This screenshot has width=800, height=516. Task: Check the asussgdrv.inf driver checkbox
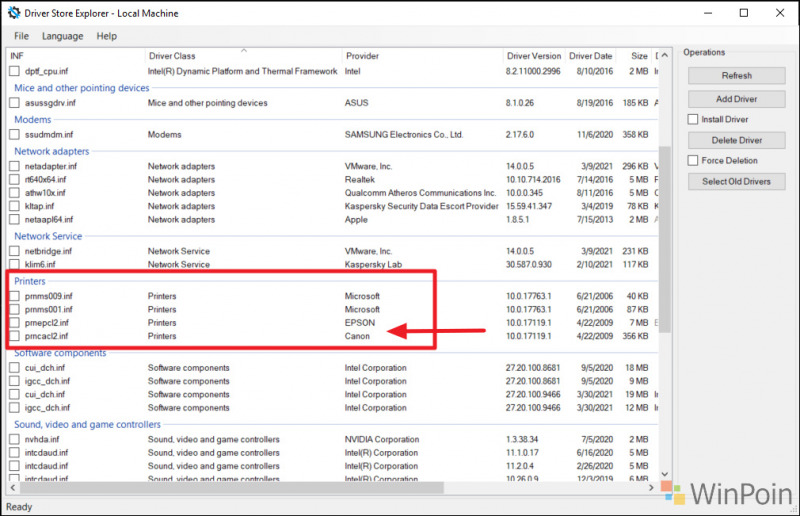point(14,103)
